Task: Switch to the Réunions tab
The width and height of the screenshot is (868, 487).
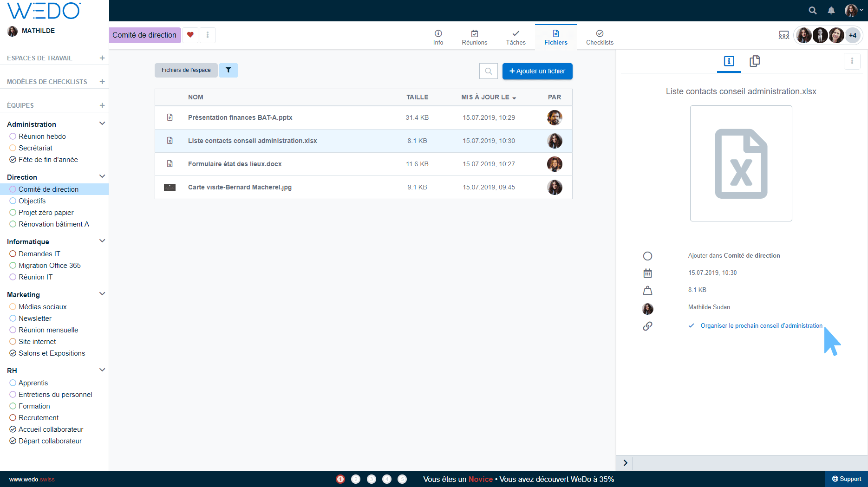Action: click(474, 37)
